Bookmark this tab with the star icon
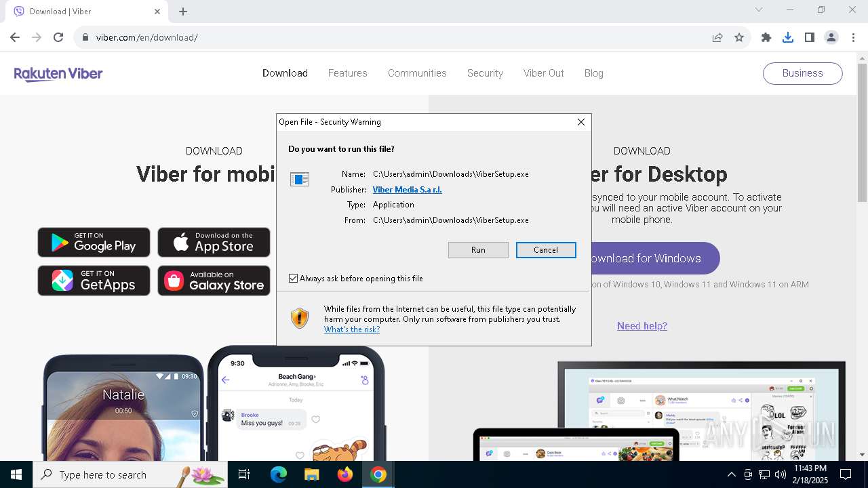Screen dimensions: 868x488 pyautogui.click(x=739, y=37)
